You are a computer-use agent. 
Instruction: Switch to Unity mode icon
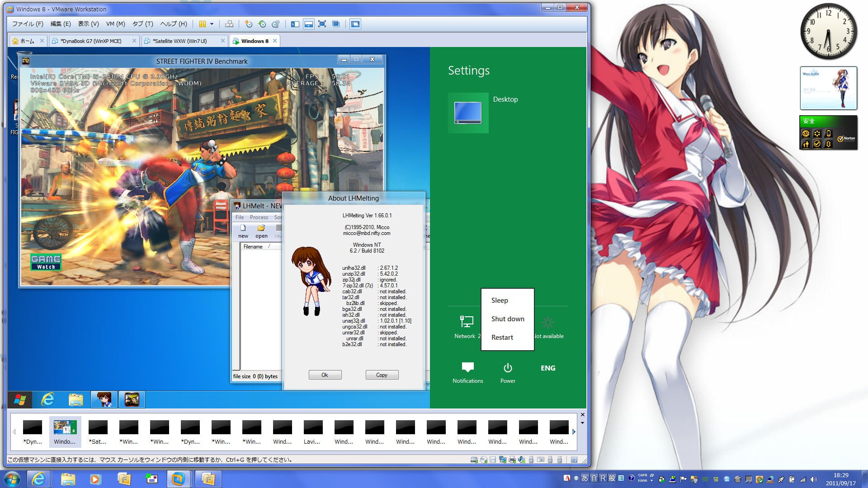pyautogui.click(x=336, y=24)
